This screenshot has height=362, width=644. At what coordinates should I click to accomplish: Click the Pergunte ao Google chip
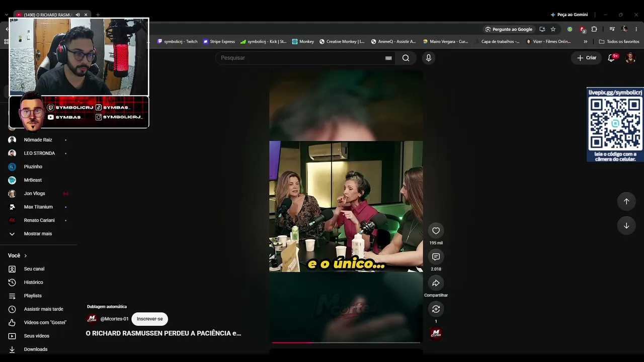[x=509, y=29]
